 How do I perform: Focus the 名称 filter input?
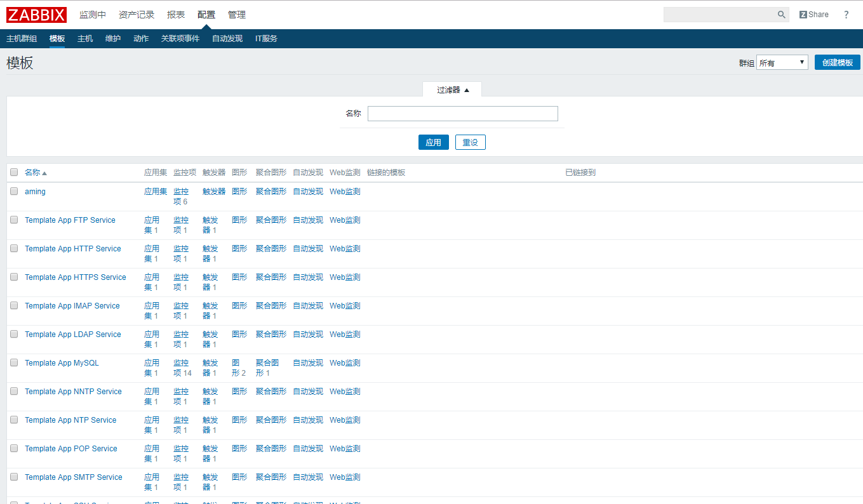pos(463,114)
